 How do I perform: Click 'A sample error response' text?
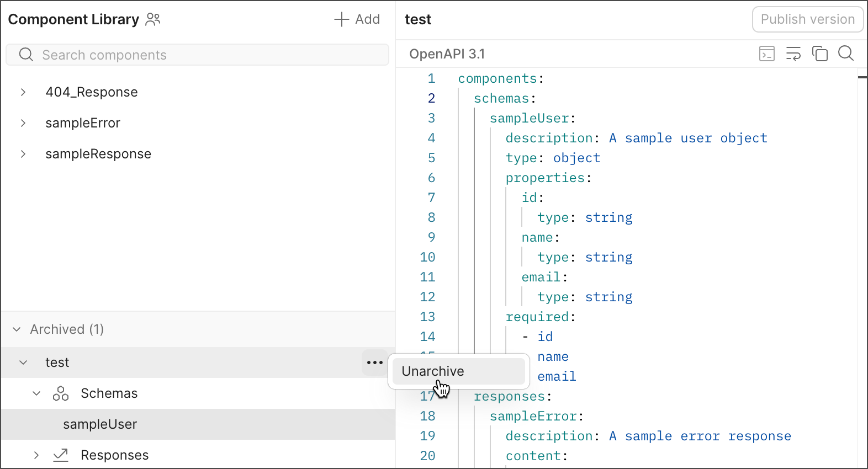point(700,436)
